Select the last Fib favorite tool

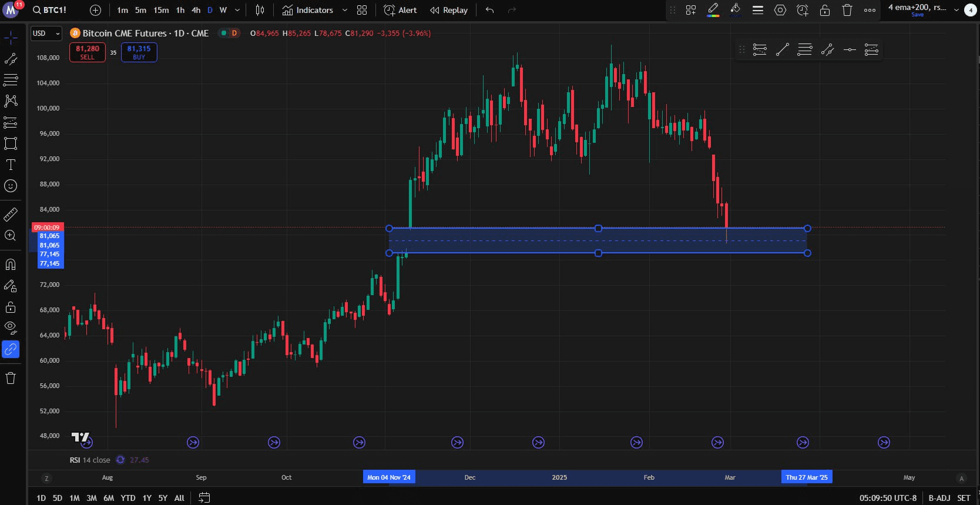[872, 50]
